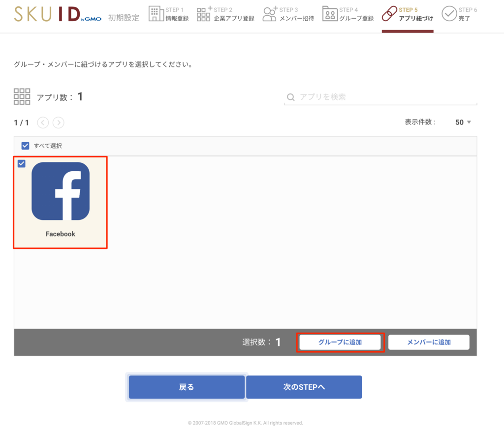The image size is (504, 433).
Task: Go to the next page arrow
Action: point(58,123)
